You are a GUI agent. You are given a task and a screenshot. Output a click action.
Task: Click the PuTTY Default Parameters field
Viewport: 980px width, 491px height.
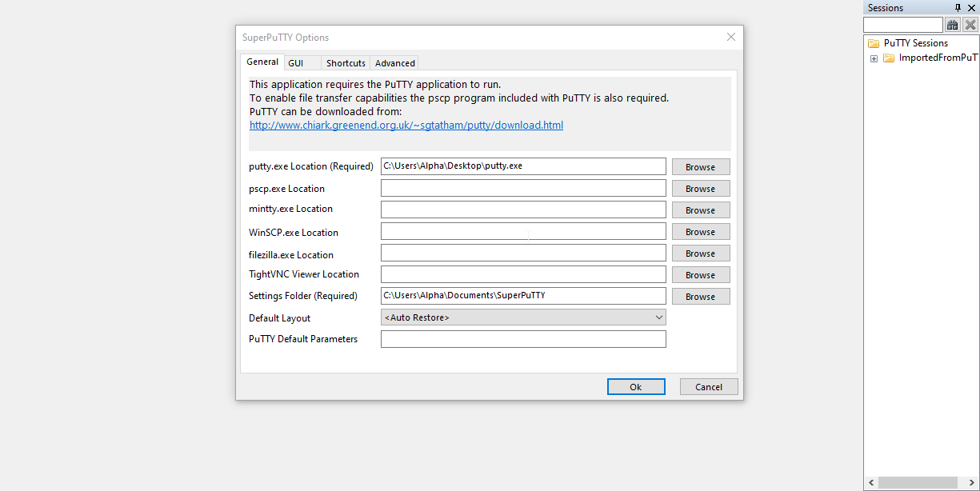pos(523,338)
